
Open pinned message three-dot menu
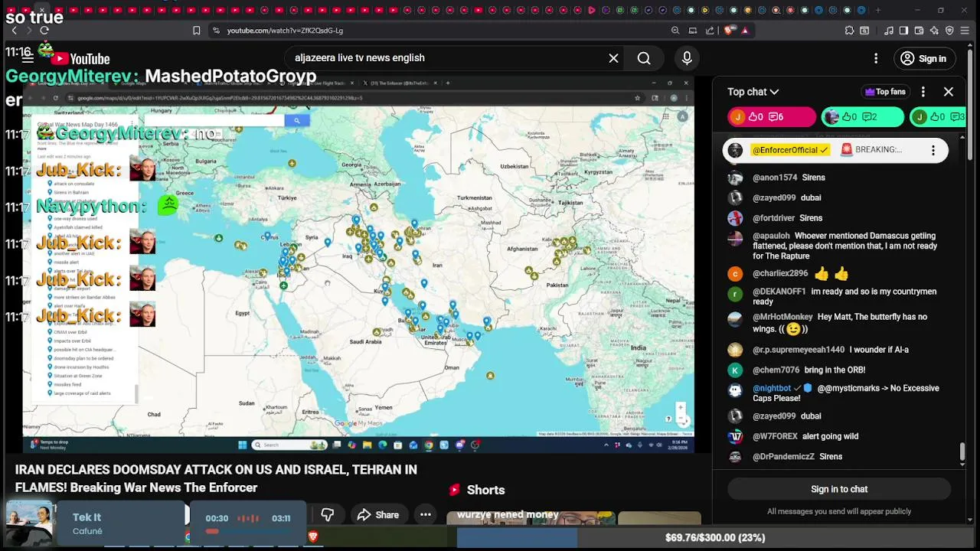coord(933,151)
